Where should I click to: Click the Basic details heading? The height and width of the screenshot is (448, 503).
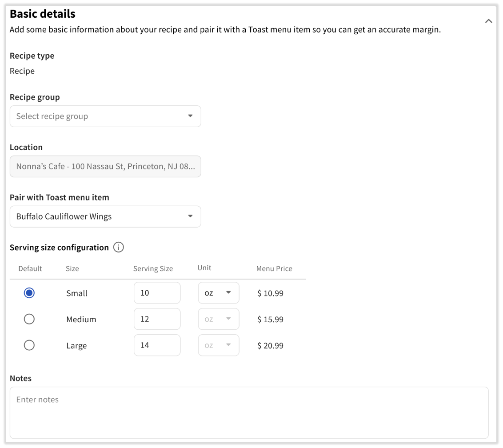pyautogui.click(x=43, y=14)
